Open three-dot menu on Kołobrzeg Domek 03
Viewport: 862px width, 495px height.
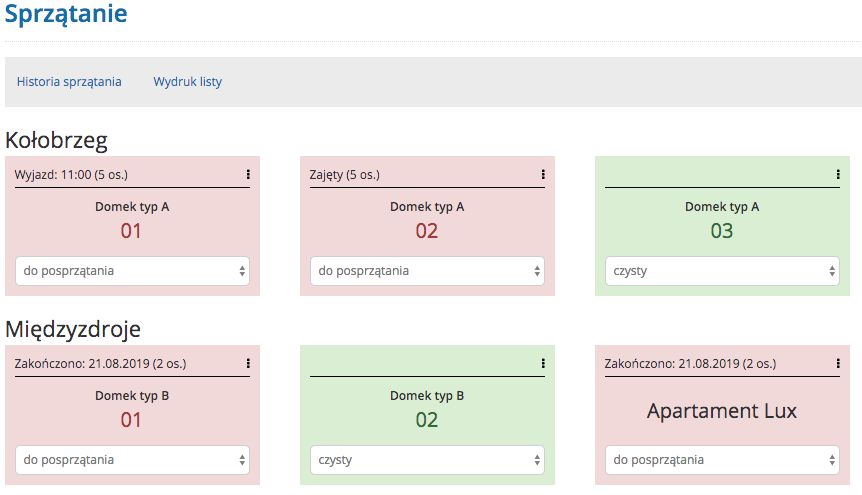tap(838, 174)
